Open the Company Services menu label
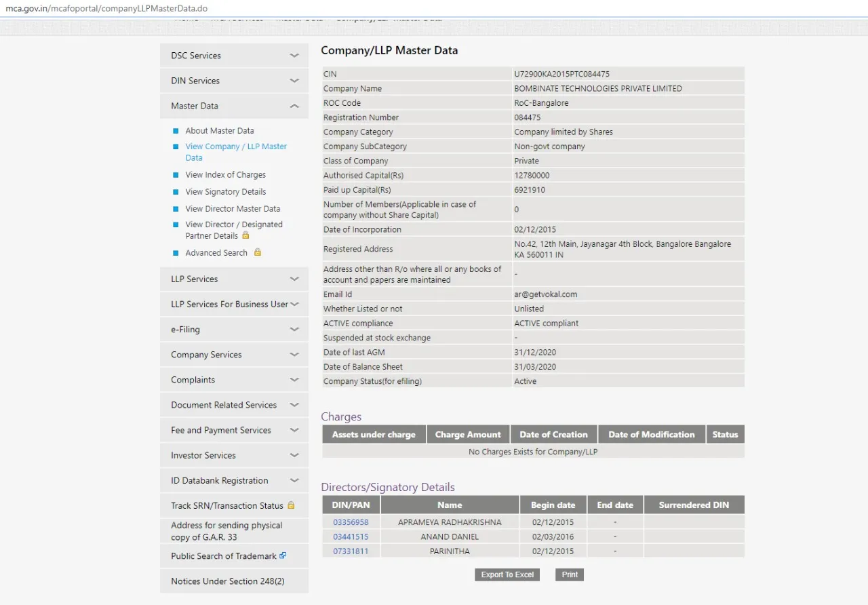This screenshot has height=605, width=868. [206, 355]
